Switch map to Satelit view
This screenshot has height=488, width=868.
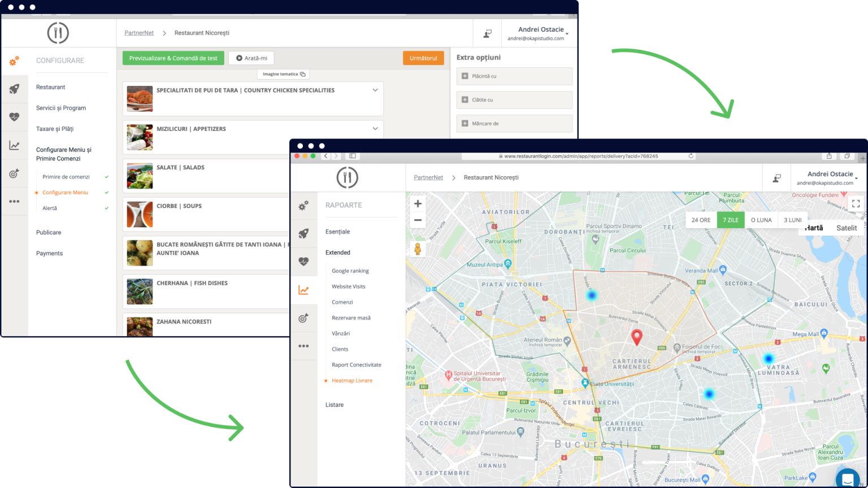(x=846, y=228)
